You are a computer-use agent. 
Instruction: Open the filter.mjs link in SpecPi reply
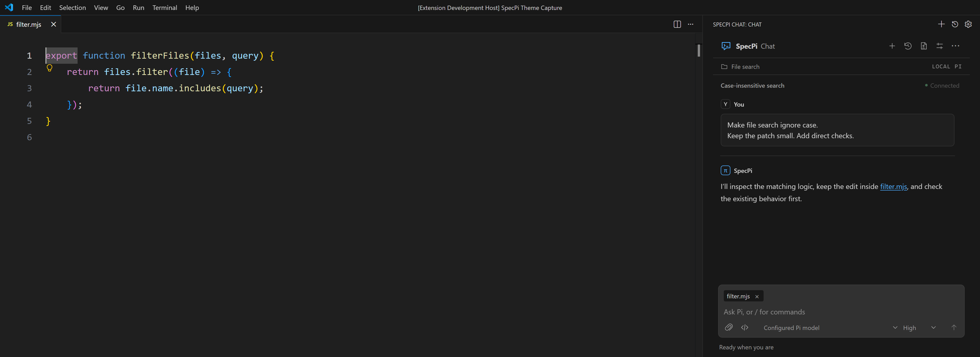(893, 186)
